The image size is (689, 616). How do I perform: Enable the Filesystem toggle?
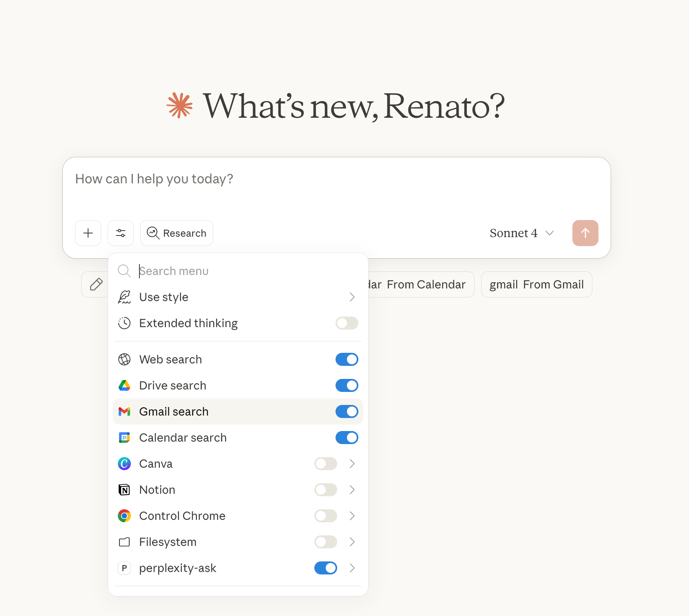(x=326, y=542)
